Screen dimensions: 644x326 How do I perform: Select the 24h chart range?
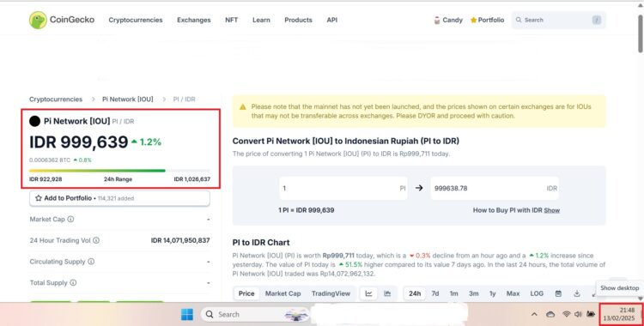(415, 293)
